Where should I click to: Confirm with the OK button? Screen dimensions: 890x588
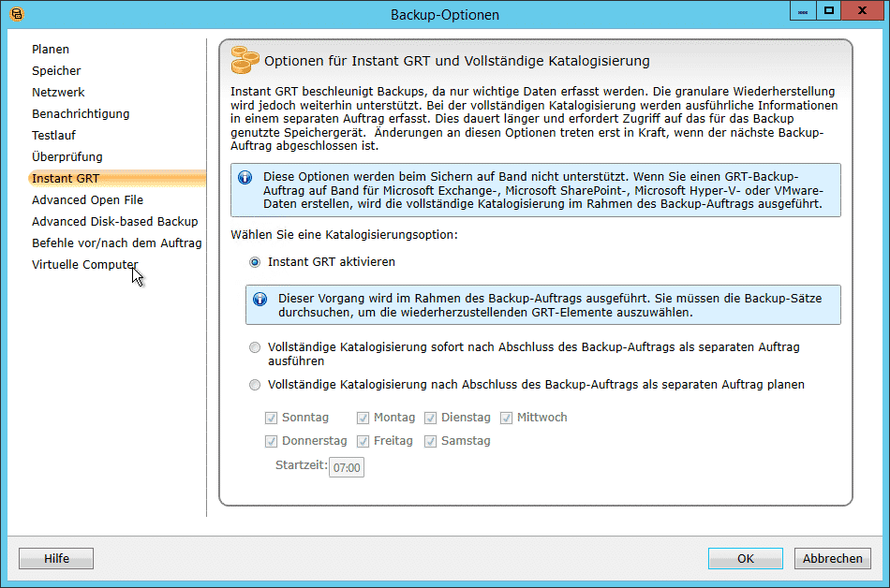(x=746, y=559)
